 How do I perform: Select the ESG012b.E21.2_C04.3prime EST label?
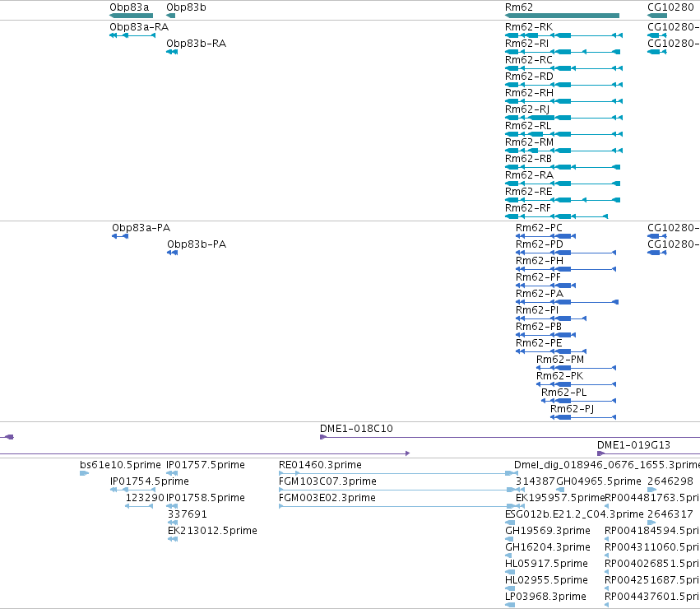pos(574,514)
